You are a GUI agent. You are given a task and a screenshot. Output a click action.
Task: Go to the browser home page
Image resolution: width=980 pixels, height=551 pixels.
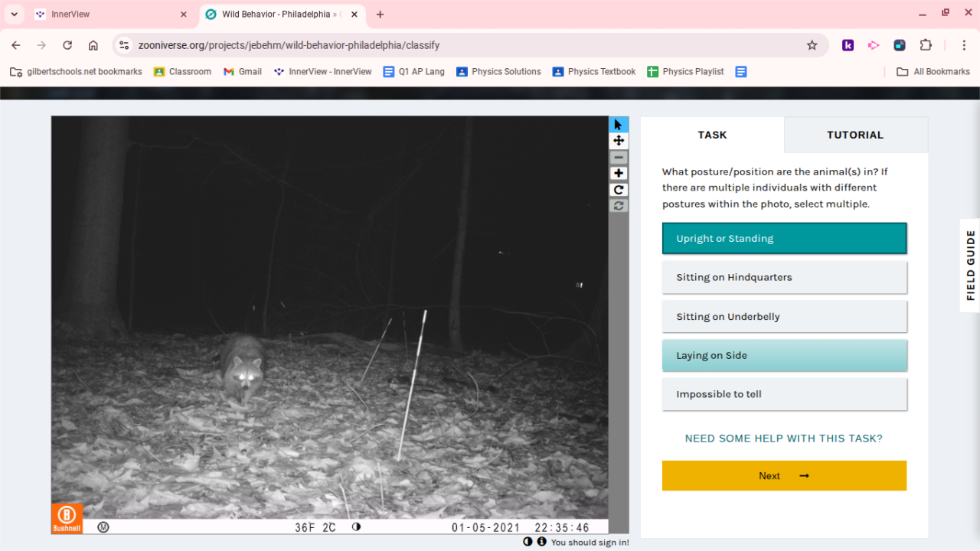coord(93,45)
